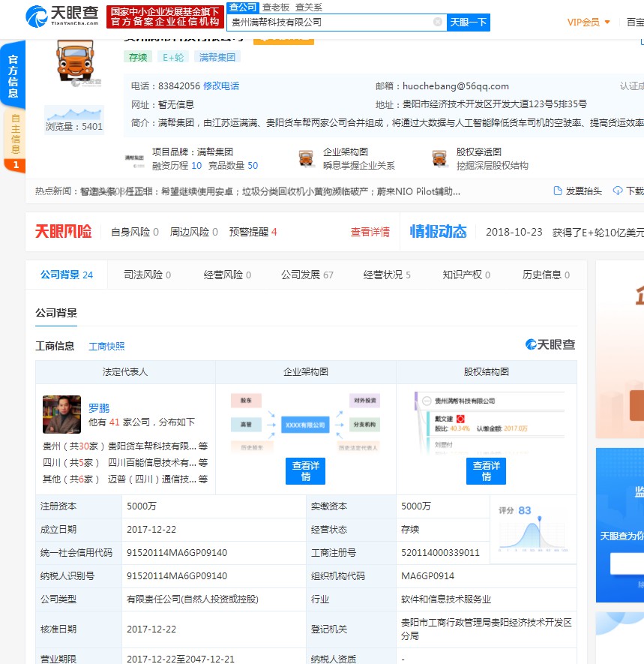Click credit code 91520114MA6GP09140 in 统一社会信用代码 row
644x664 pixels.
tap(177, 553)
